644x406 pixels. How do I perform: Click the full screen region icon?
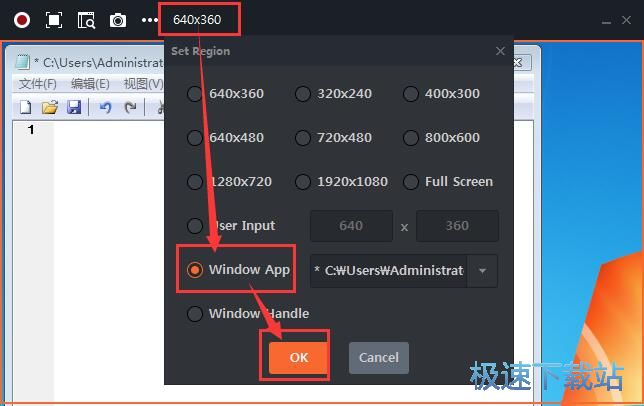click(54, 20)
